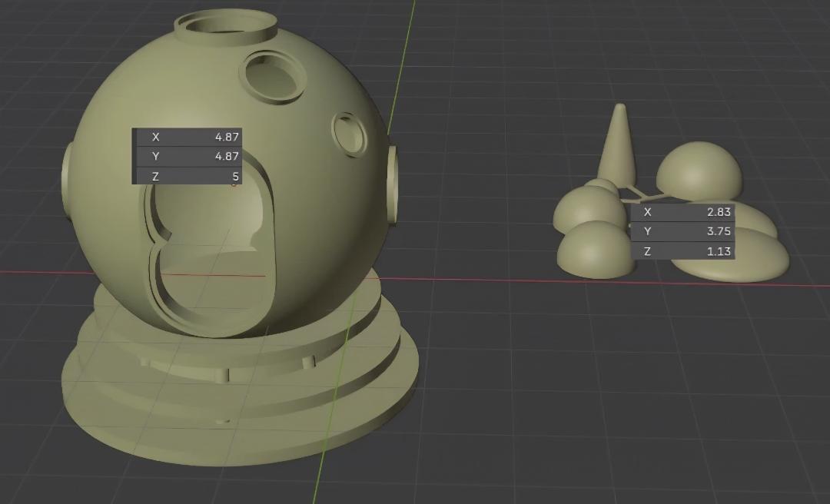This screenshot has width=830, height=504.
Task: Click the Z dimension field showing 5
Action: [188, 177]
